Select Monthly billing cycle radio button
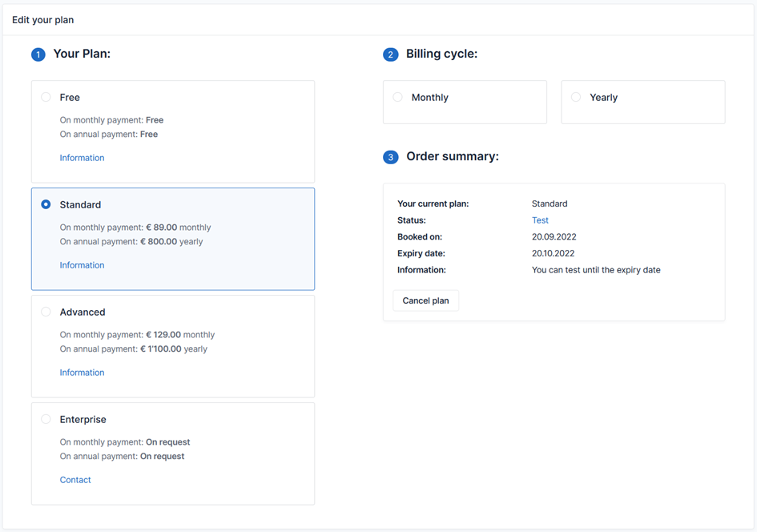 click(397, 97)
